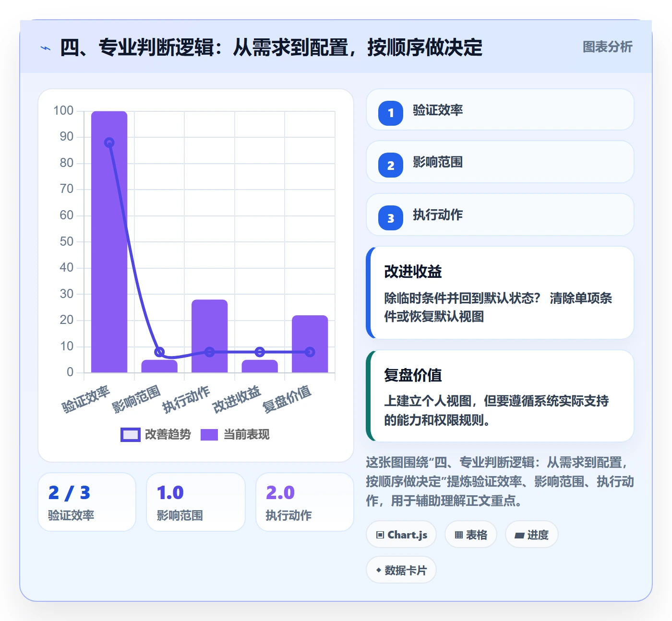Toggle 当前表现 legend swatch in chart
Viewport: 672px width, 621px height.
coord(209,434)
